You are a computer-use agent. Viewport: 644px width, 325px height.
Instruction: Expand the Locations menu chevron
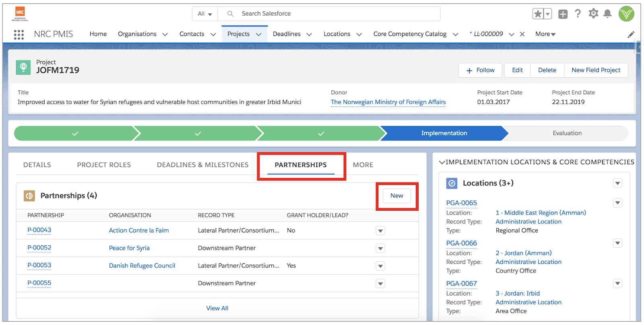tap(359, 35)
